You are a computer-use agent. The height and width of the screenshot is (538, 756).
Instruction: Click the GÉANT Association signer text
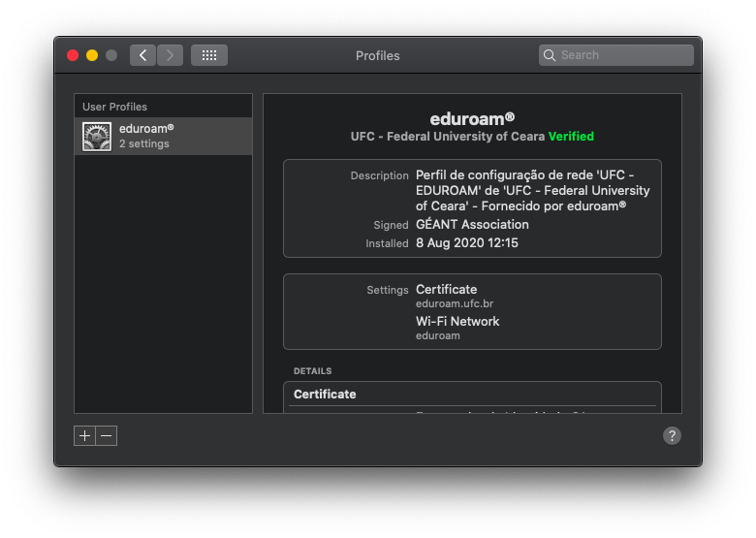click(473, 224)
